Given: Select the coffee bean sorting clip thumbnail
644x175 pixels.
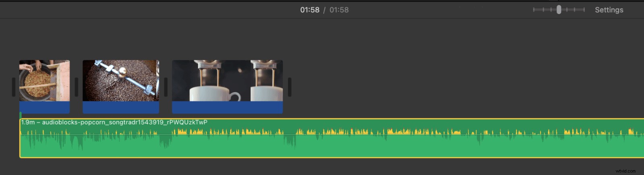Looking at the screenshot, I should point(45,81).
